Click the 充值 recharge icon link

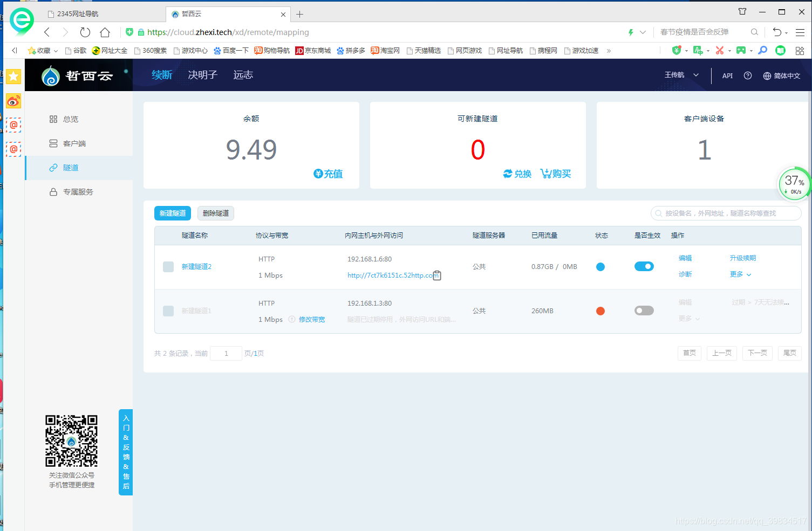pyautogui.click(x=328, y=174)
